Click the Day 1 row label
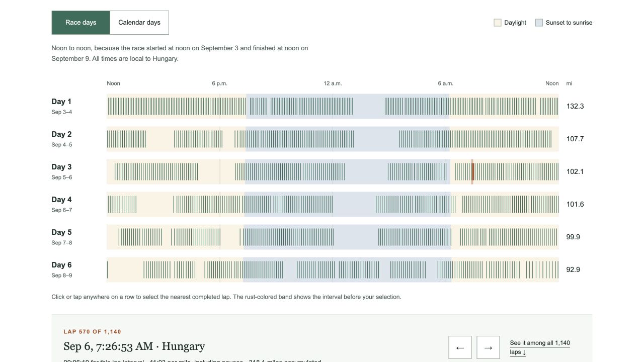 (x=61, y=102)
